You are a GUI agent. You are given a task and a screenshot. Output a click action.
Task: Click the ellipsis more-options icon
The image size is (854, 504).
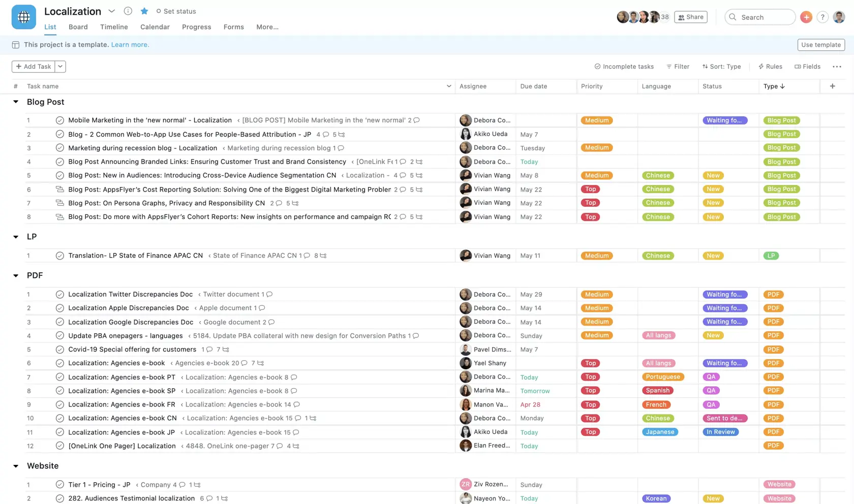pos(837,66)
